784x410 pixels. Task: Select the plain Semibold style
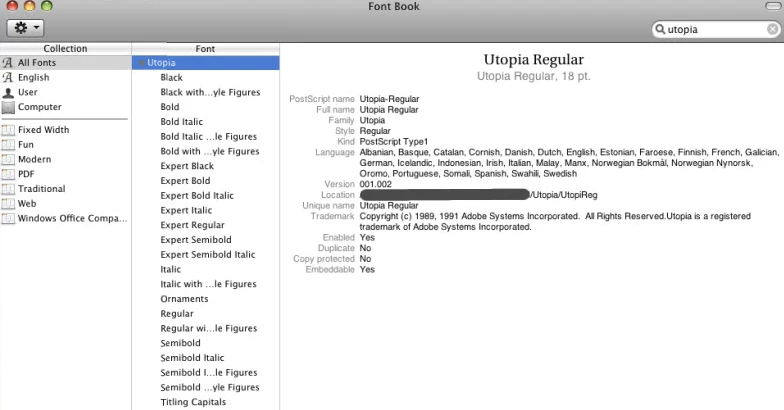click(x=180, y=343)
